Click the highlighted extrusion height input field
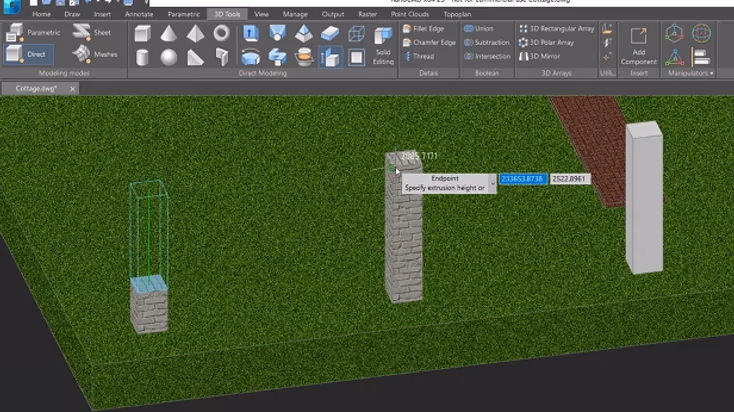 pyautogui.click(x=522, y=179)
